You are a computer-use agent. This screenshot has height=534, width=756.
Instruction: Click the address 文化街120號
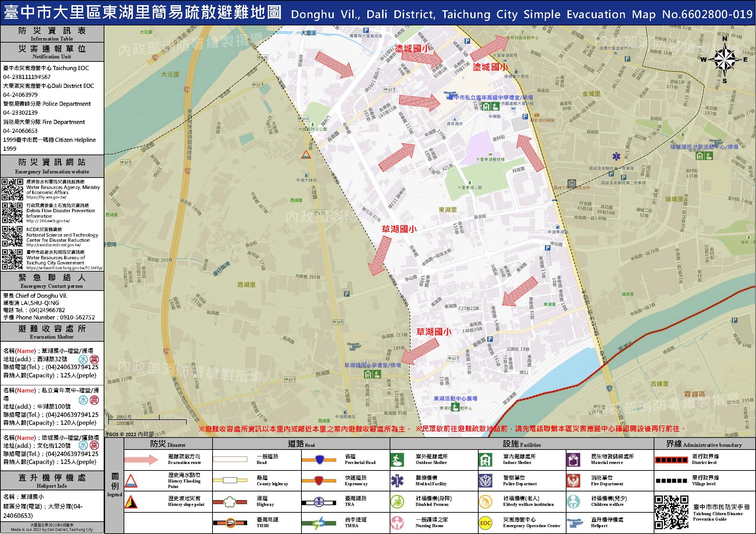click(x=54, y=445)
